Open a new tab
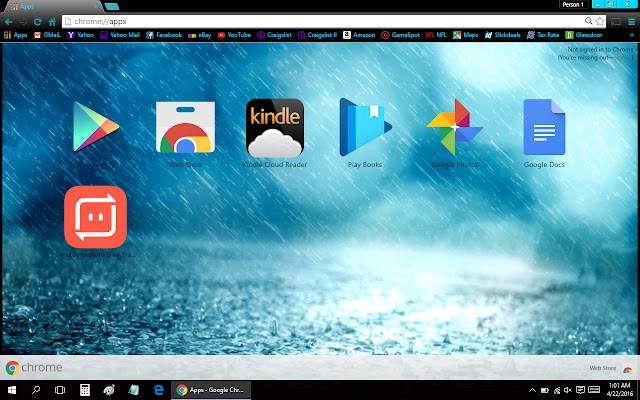Image resolution: width=640 pixels, height=400 pixels. [111, 7]
